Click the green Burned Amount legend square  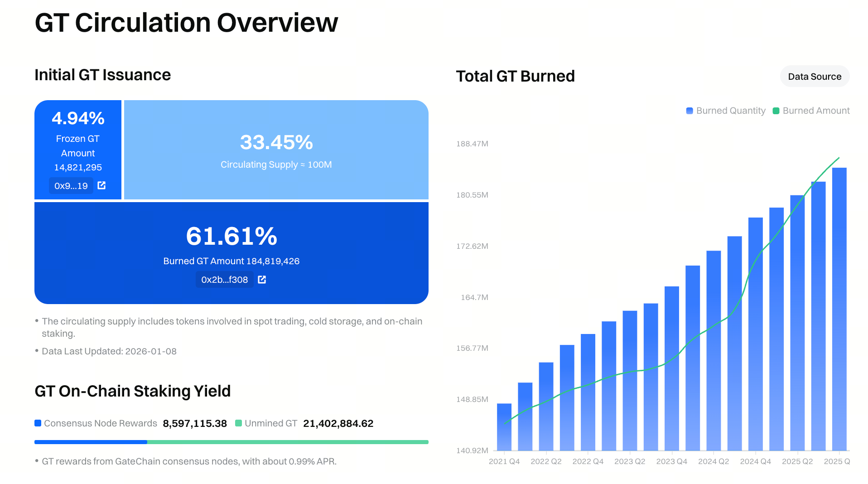776,110
